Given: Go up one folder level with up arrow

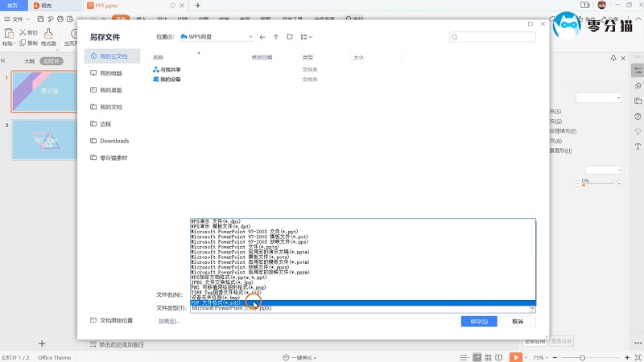Looking at the screenshot, I should click(276, 37).
